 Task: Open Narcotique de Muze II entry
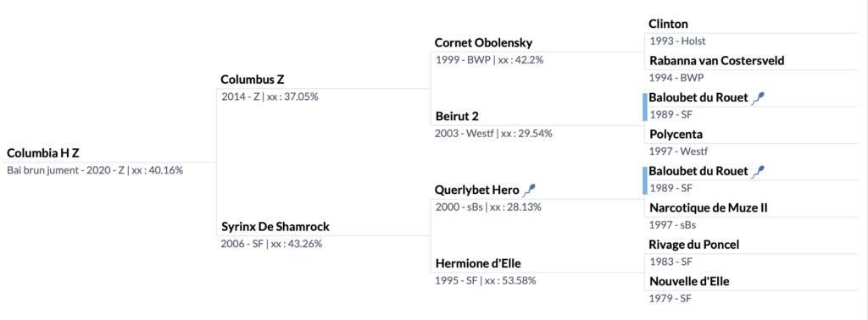point(708,207)
